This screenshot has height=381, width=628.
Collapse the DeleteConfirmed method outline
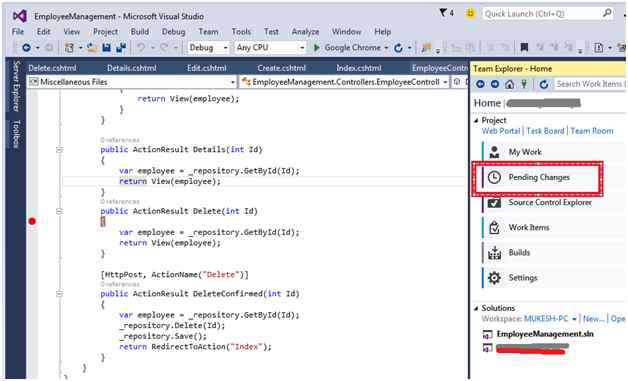pos(59,294)
